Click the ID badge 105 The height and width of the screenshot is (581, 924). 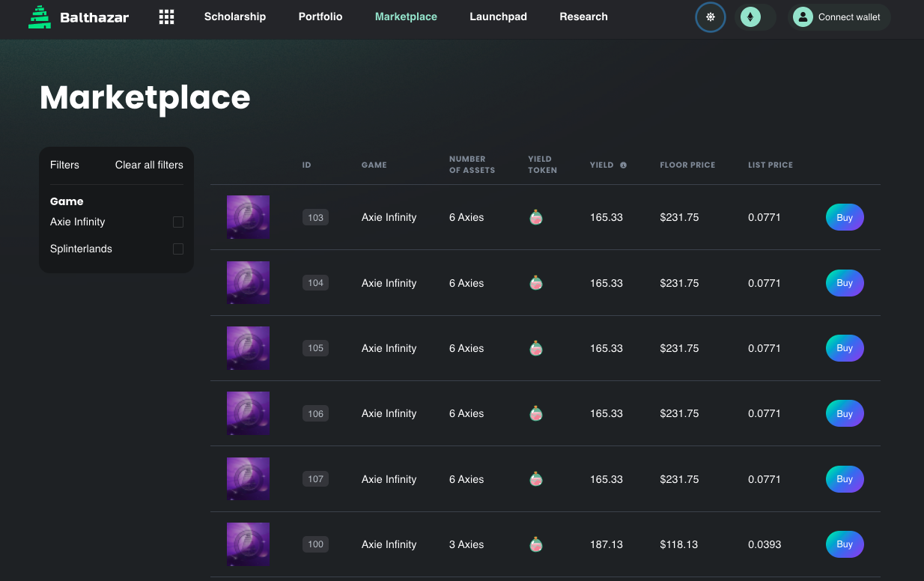click(315, 348)
